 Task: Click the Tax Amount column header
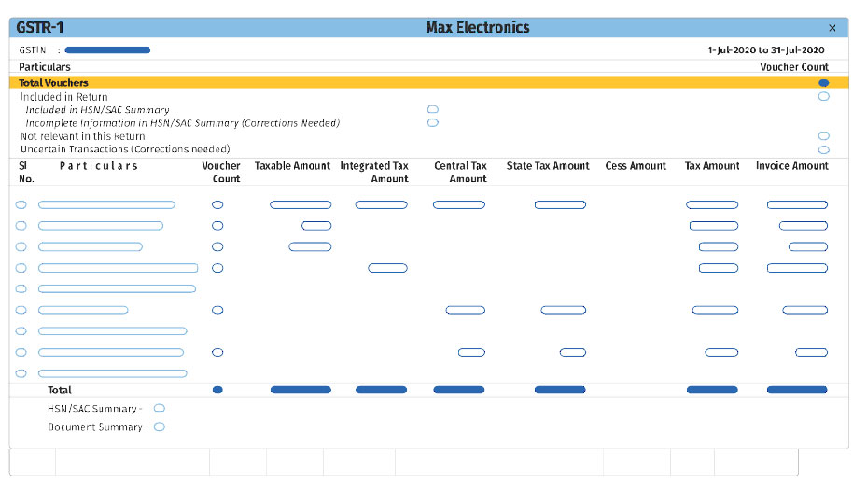(x=712, y=166)
